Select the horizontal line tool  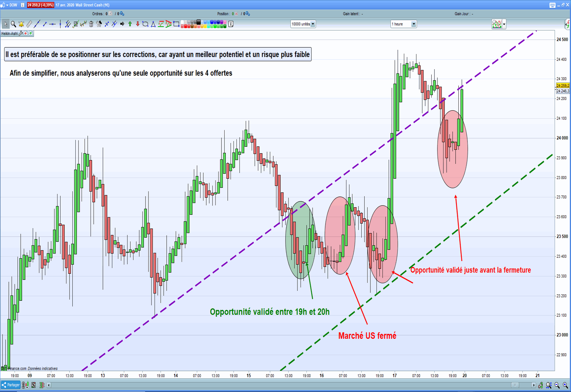click(52, 24)
